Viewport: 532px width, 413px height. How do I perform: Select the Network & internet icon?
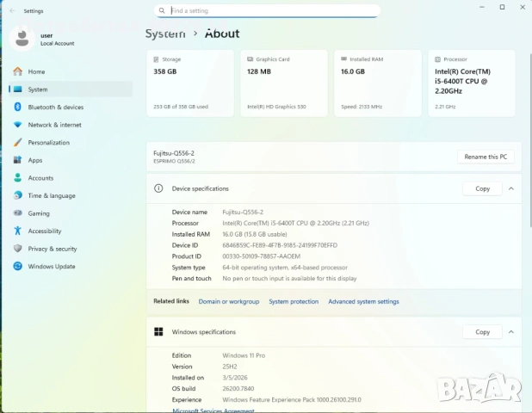pyautogui.click(x=17, y=125)
